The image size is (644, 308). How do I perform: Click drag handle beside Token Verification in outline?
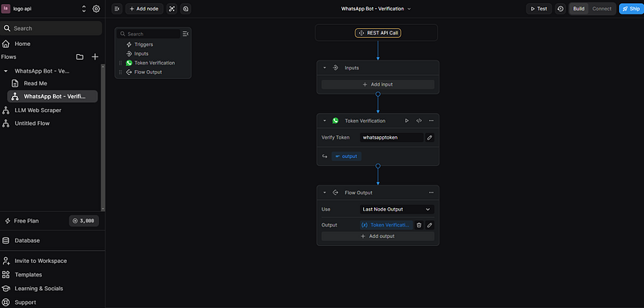120,63
